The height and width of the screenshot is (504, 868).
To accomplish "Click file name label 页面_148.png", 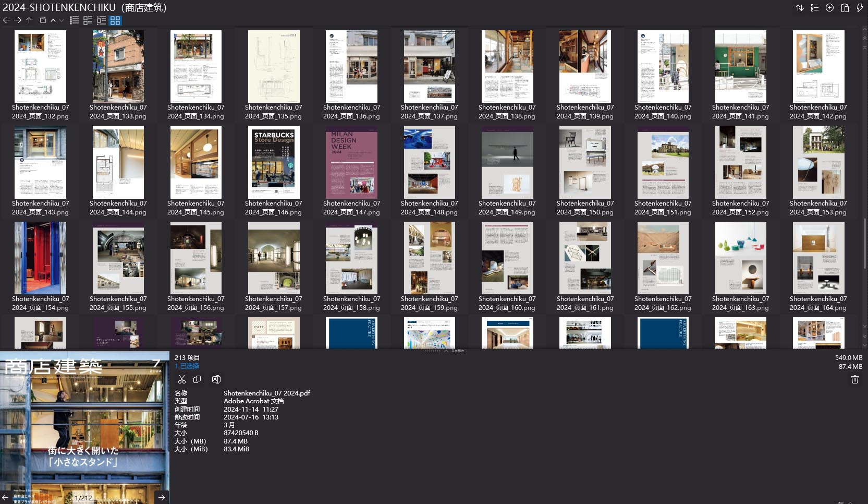I will [430, 208].
